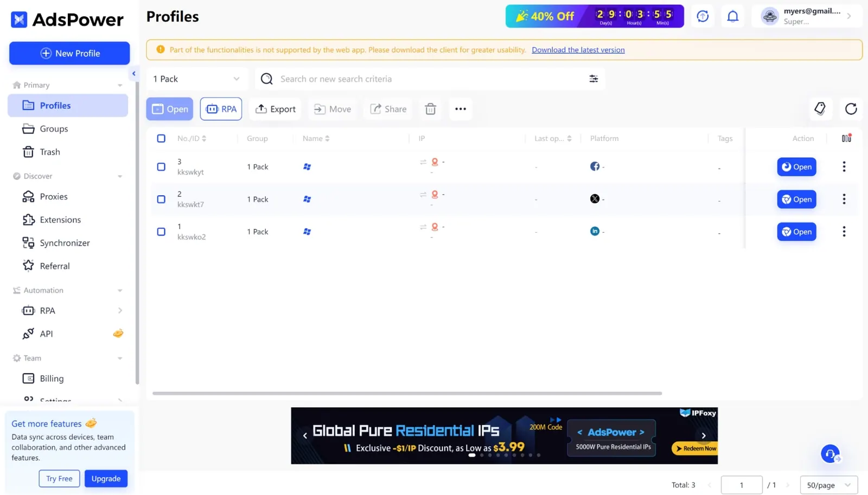This screenshot has height=495, width=868.
Task: Click the Upgrade button
Action: [x=106, y=478]
